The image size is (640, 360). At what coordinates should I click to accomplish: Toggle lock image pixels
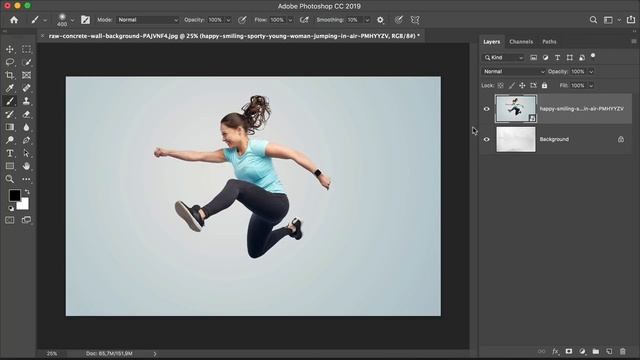[511, 86]
